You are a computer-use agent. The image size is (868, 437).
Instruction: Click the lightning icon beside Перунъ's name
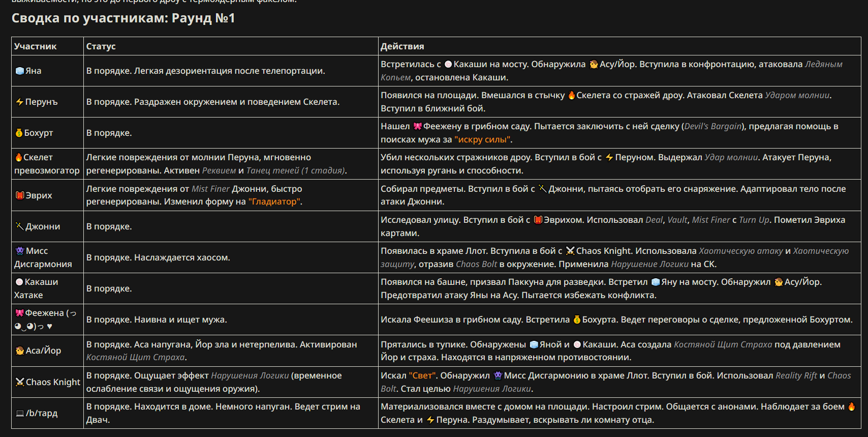20,102
